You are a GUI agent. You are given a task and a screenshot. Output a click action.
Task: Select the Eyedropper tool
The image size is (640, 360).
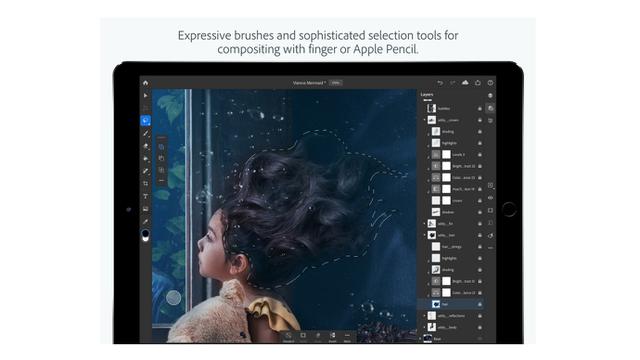146,222
